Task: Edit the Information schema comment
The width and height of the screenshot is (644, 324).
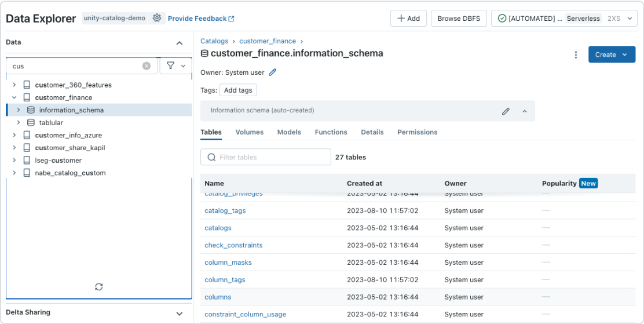Action: click(506, 111)
